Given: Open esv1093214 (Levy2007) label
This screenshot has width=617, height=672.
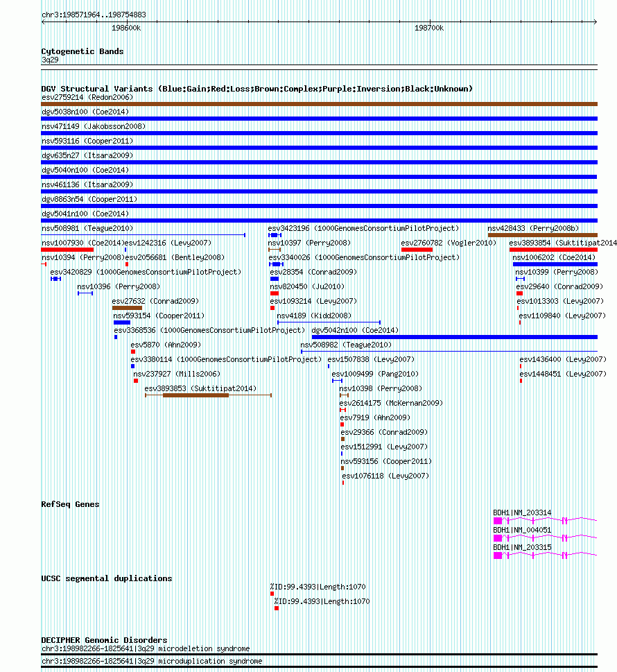Looking at the screenshot, I should click(x=313, y=301).
